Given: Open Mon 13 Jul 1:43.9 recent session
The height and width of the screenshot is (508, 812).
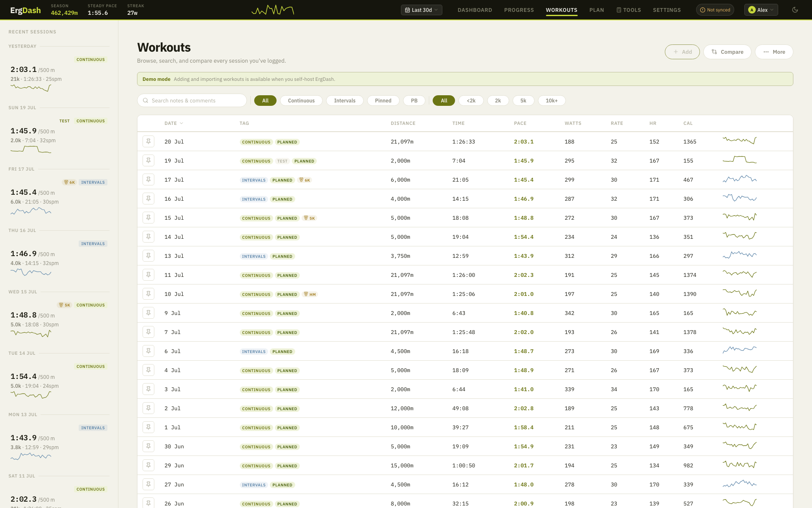Looking at the screenshot, I should coord(59,443).
